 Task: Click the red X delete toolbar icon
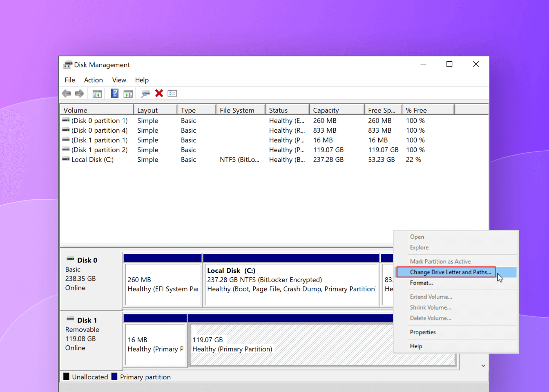click(x=159, y=93)
